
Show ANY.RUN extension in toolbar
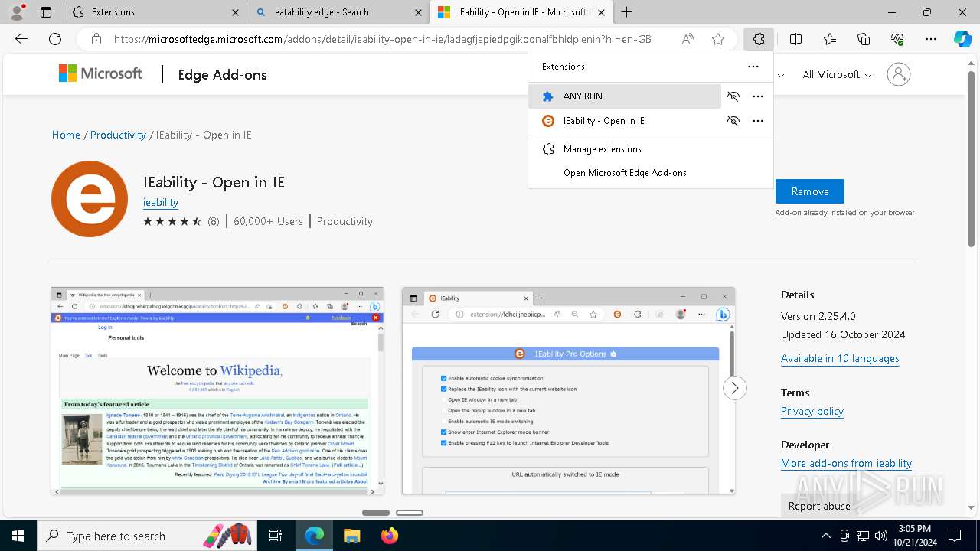pyautogui.click(x=733, y=96)
